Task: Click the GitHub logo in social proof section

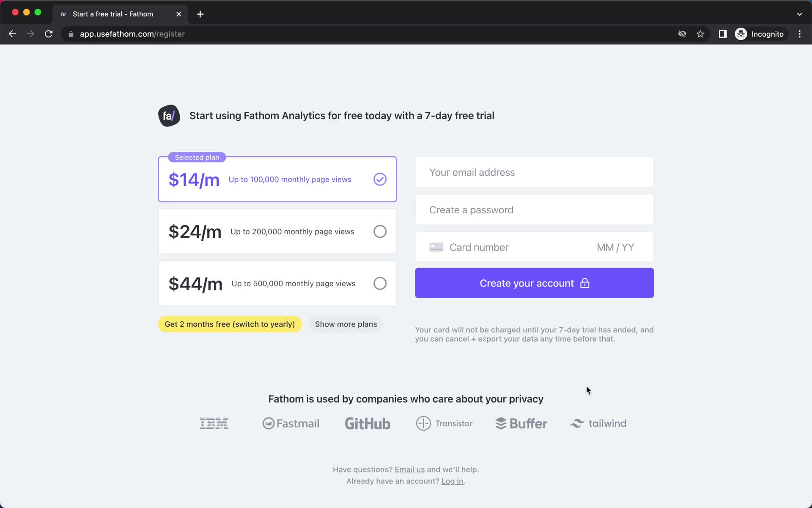Action: point(367,423)
